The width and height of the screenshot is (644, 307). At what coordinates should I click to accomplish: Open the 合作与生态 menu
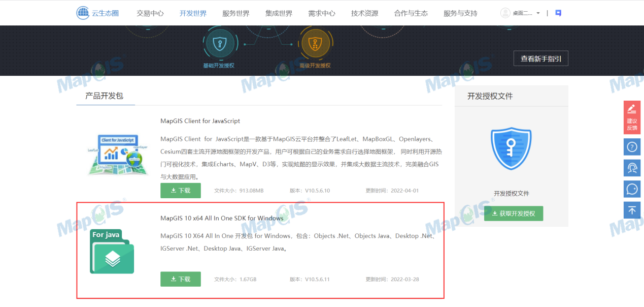(x=411, y=13)
